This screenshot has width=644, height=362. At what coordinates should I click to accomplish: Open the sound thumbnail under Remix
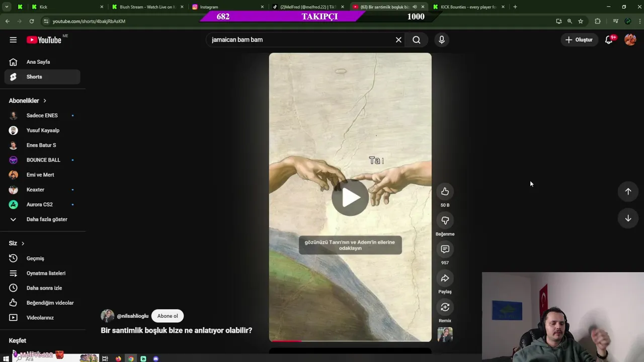[445, 334]
